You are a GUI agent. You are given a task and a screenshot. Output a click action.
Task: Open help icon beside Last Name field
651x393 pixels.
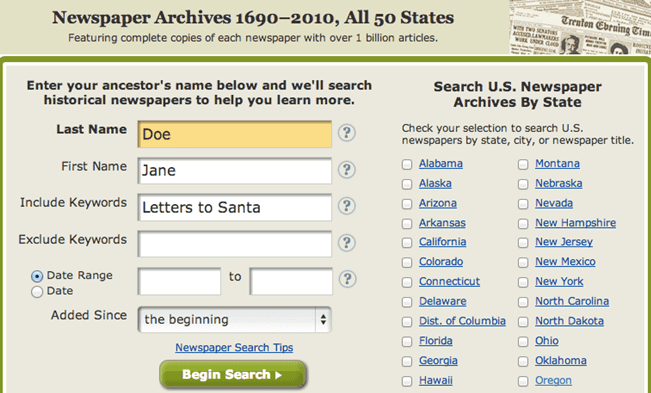tap(347, 133)
